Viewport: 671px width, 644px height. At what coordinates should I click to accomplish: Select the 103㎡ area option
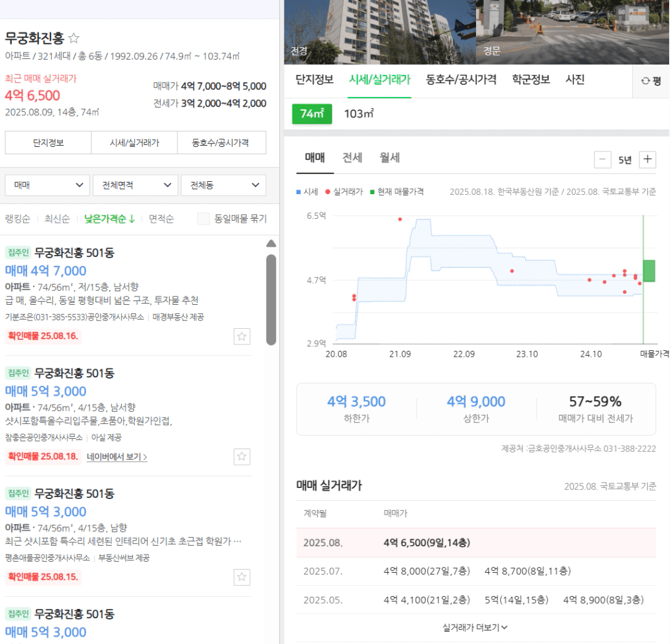click(359, 114)
